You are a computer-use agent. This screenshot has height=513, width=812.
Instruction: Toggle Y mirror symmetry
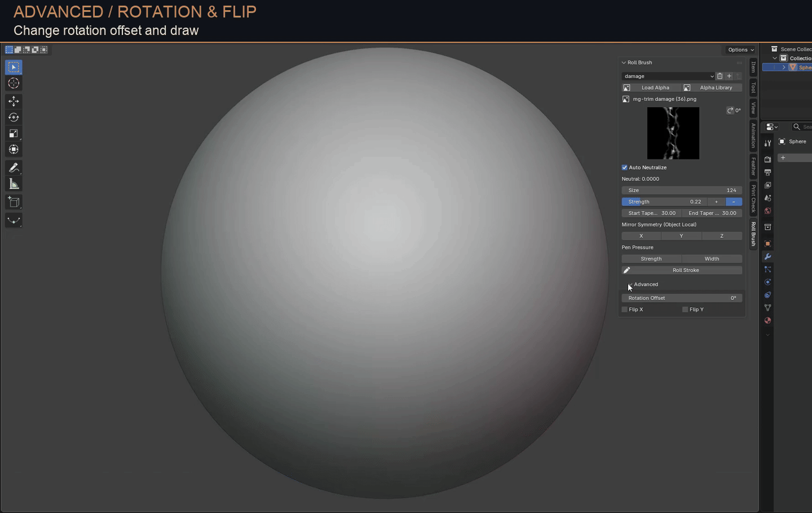681,236
